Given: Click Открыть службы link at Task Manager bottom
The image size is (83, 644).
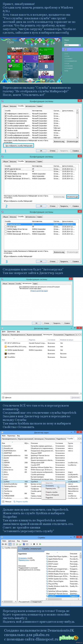Looking at the screenshot, I should click(x=22, y=502).
